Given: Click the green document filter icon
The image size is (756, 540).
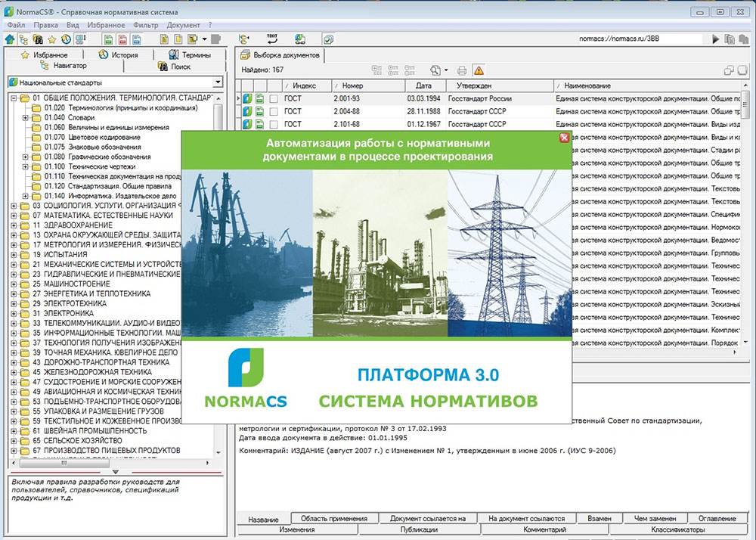Looking at the screenshot, I should [108, 39].
